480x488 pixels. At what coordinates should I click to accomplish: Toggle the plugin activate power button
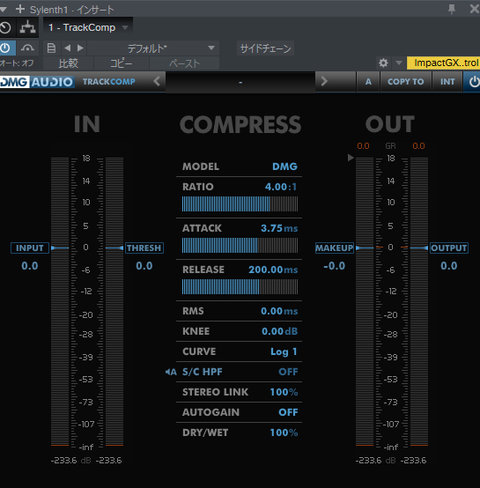pos(6,48)
